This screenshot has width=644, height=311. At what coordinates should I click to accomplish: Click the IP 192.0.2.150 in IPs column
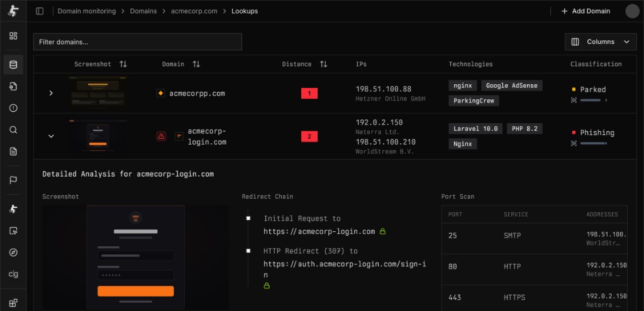379,123
